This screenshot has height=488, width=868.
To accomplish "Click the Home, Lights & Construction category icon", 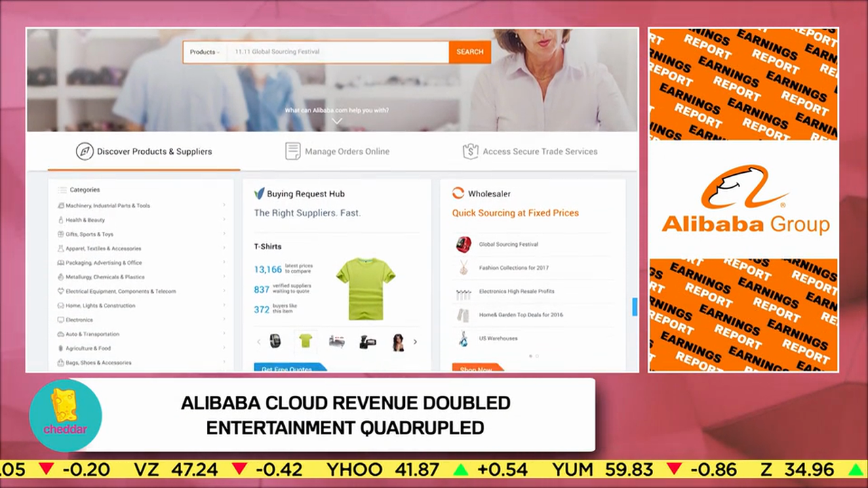I will [x=60, y=305].
